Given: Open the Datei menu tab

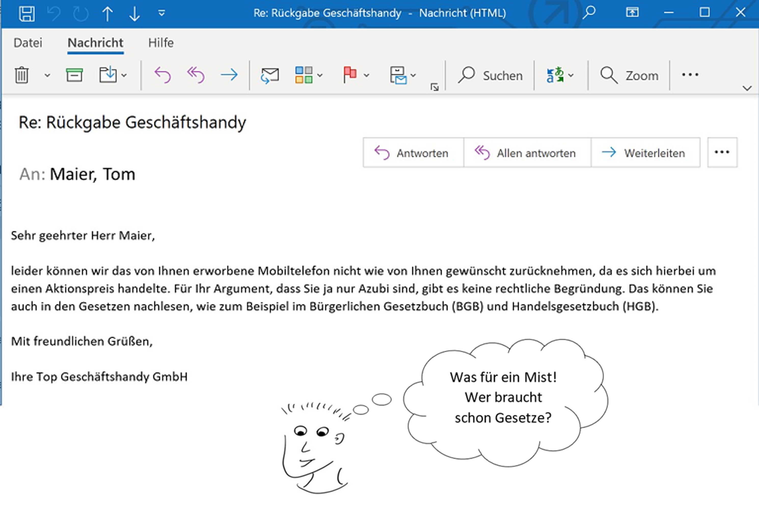Looking at the screenshot, I should pos(28,43).
